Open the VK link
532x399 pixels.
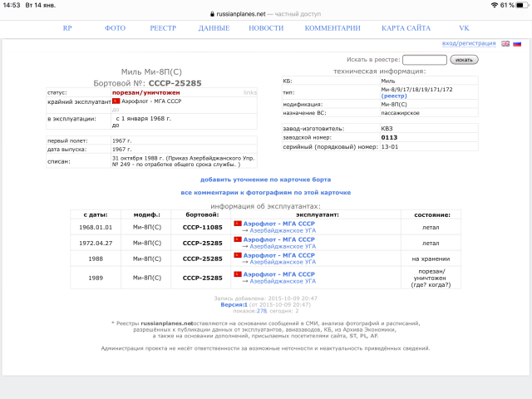pos(464,28)
